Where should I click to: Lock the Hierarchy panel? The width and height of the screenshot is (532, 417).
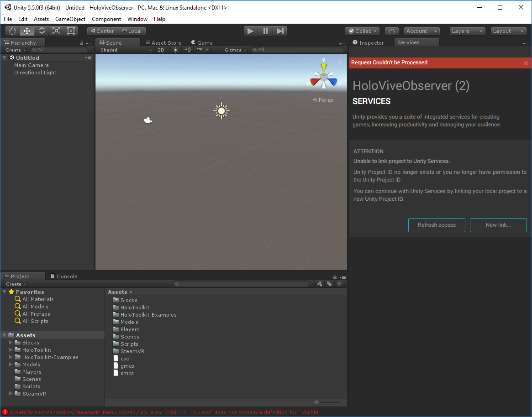(x=81, y=43)
